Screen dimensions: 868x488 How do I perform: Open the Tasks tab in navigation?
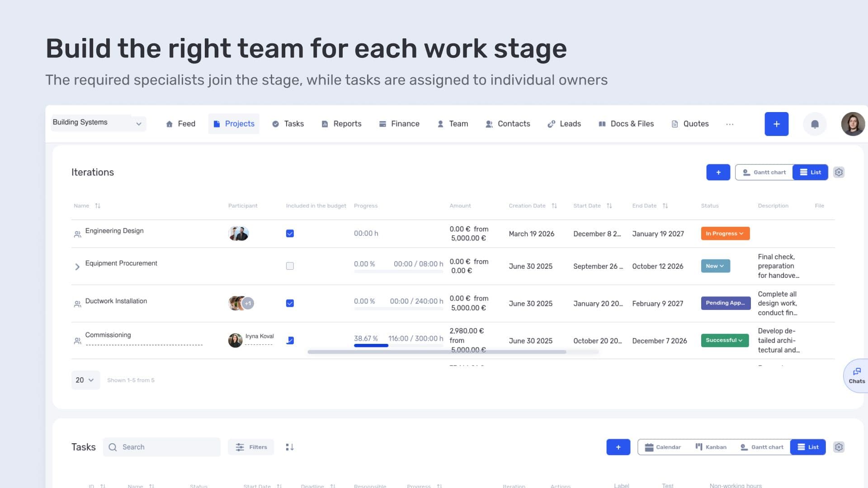(288, 124)
